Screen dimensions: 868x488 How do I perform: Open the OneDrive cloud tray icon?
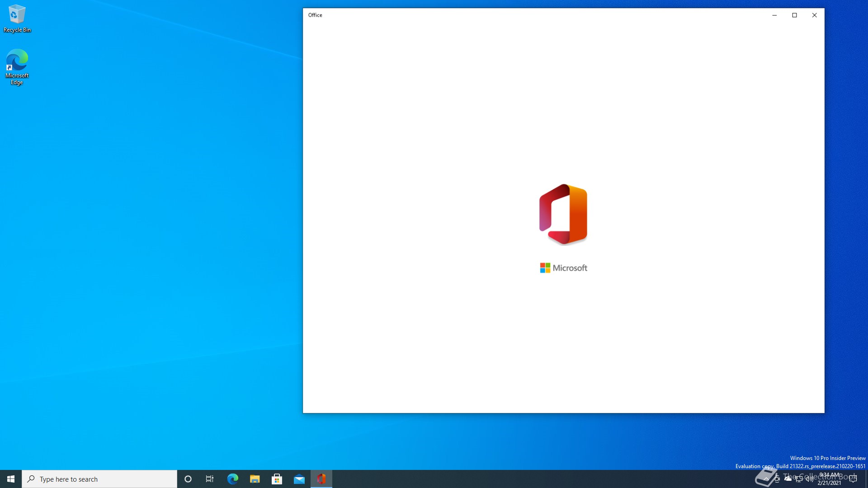point(788,479)
